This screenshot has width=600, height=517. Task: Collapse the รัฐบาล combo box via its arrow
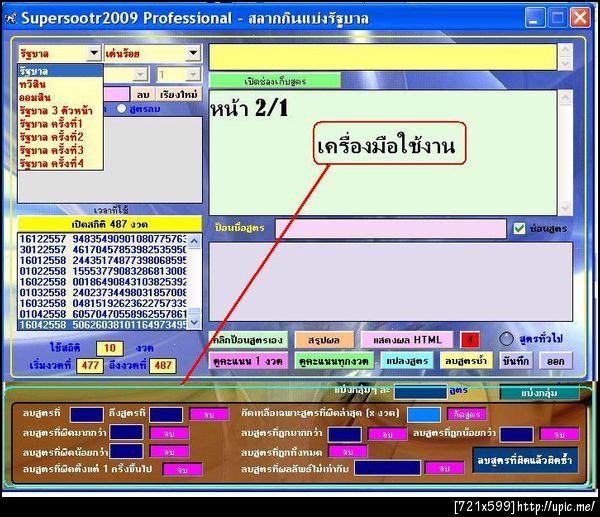click(x=94, y=53)
